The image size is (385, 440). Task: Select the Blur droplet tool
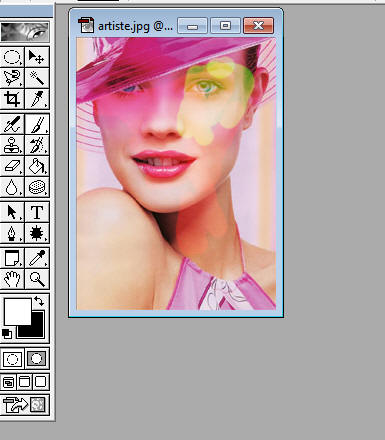click(12, 187)
